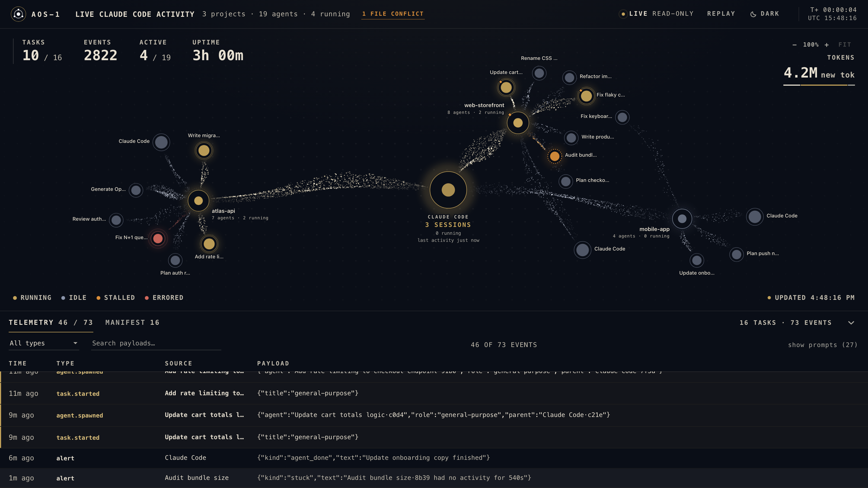Sort by TIME column header
Screen dimensions: 868x488
pos(18,363)
